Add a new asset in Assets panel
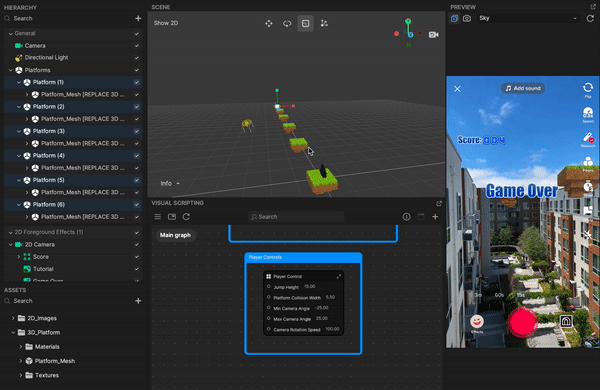The height and width of the screenshot is (390, 600). coord(138,301)
